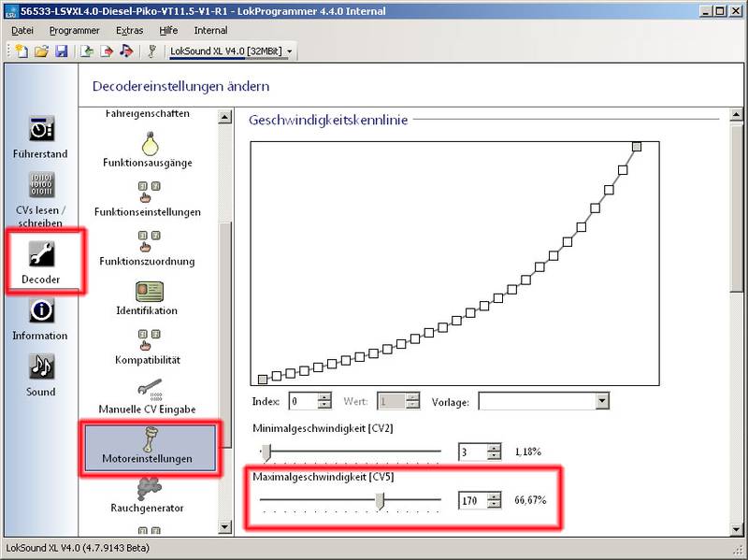
Task: Click the Index value field
Action: point(303,402)
